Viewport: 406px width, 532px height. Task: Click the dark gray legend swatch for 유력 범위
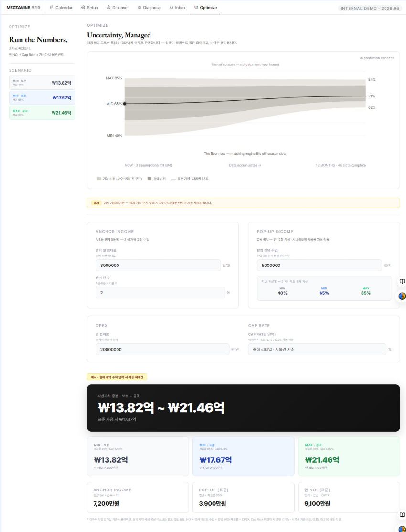coord(150,179)
